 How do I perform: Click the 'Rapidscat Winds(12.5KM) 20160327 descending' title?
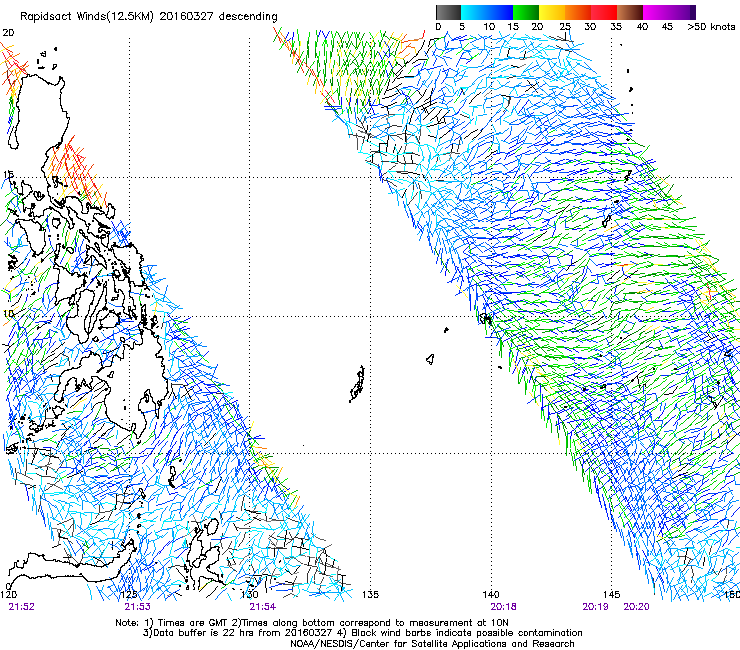[149, 17]
